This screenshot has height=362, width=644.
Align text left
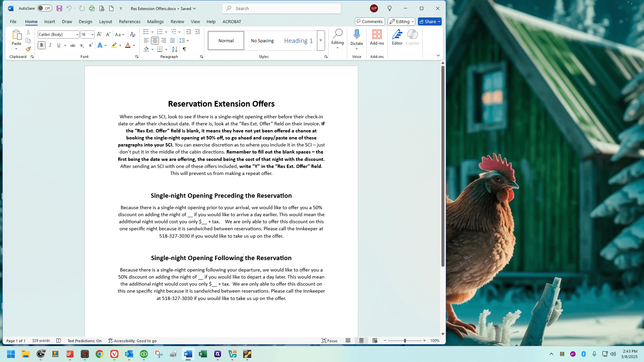146,41
